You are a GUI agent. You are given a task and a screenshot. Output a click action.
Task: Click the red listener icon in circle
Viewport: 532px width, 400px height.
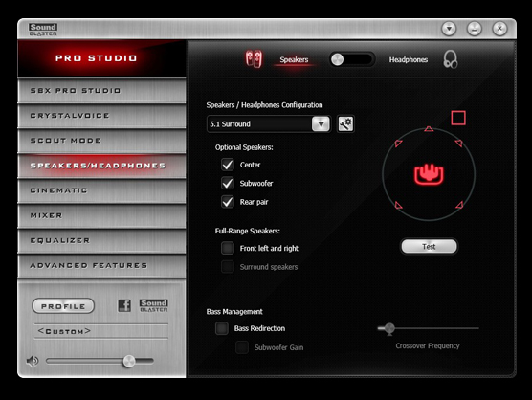click(429, 174)
